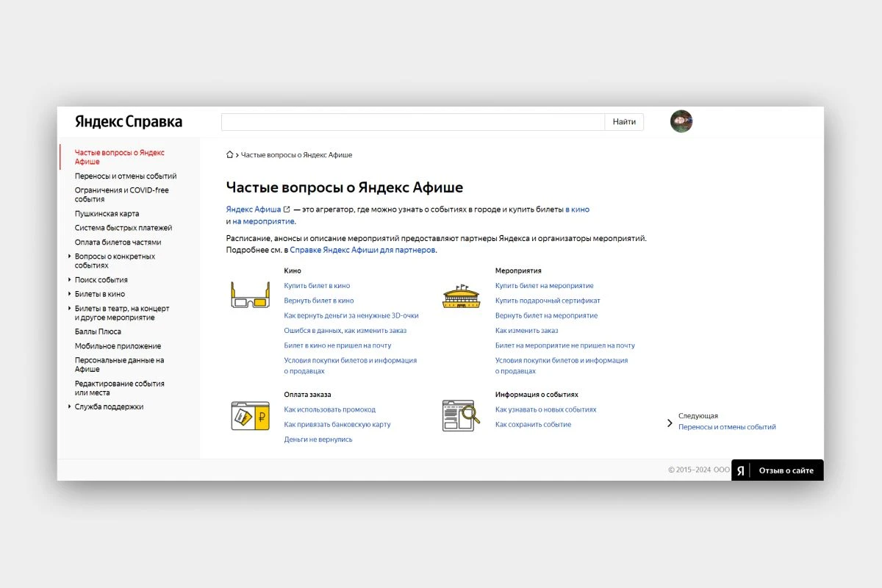Expand Поиск события sidebar section

tap(69, 279)
